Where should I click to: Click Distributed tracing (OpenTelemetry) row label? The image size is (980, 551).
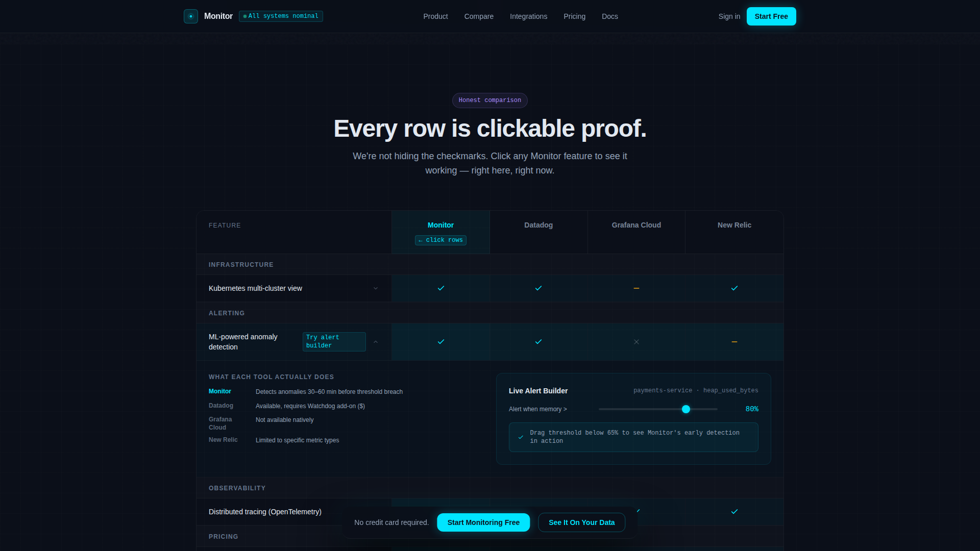265,512
